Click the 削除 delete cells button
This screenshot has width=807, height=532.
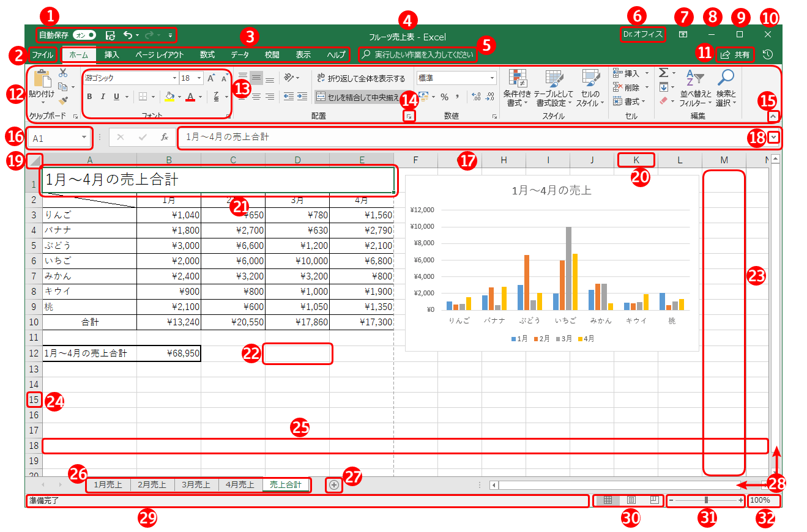click(x=627, y=87)
